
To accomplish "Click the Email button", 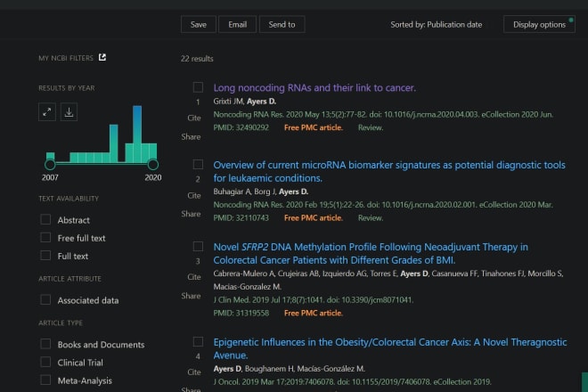I will click(x=238, y=24).
